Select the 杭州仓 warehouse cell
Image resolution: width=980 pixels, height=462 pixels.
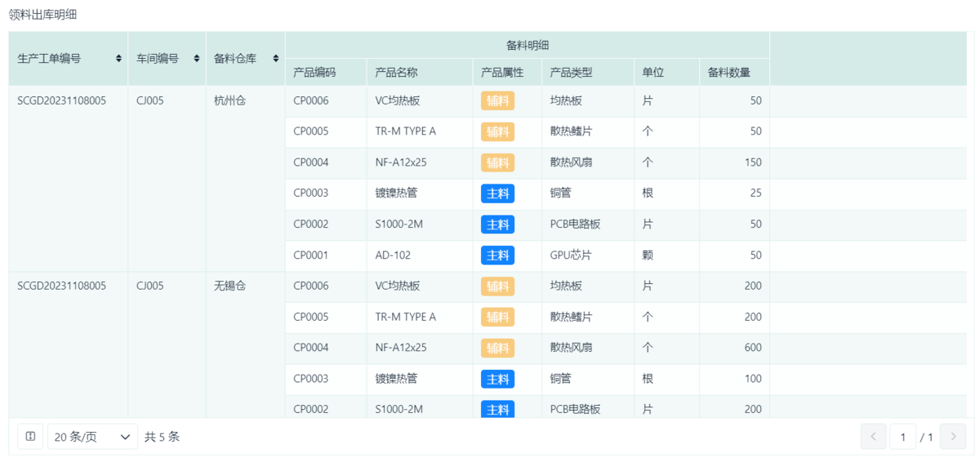click(x=229, y=101)
